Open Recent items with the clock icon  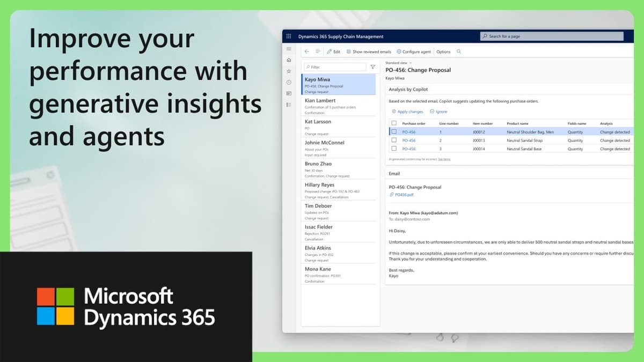pos(288,82)
